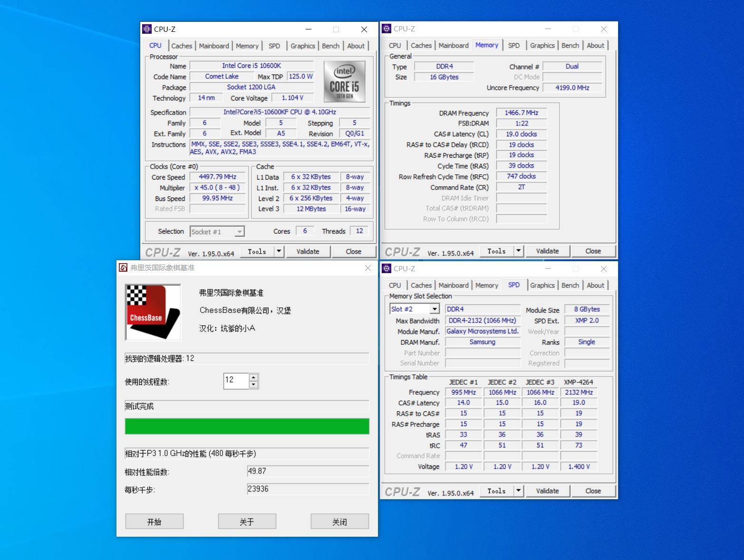This screenshot has height=560, width=744.
Task: Click the DRAM Manuf. value Samsung
Action: pyautogui.click(x=483, y=342)
